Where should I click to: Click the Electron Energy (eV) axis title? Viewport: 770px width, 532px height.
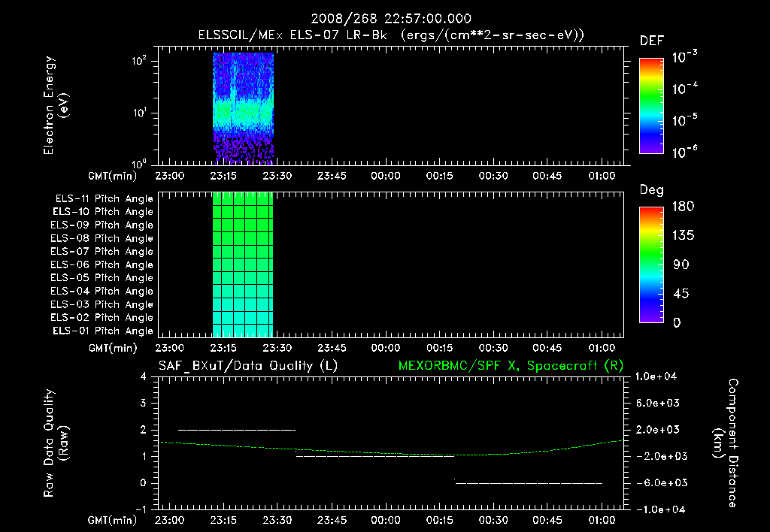pos(56,105)
